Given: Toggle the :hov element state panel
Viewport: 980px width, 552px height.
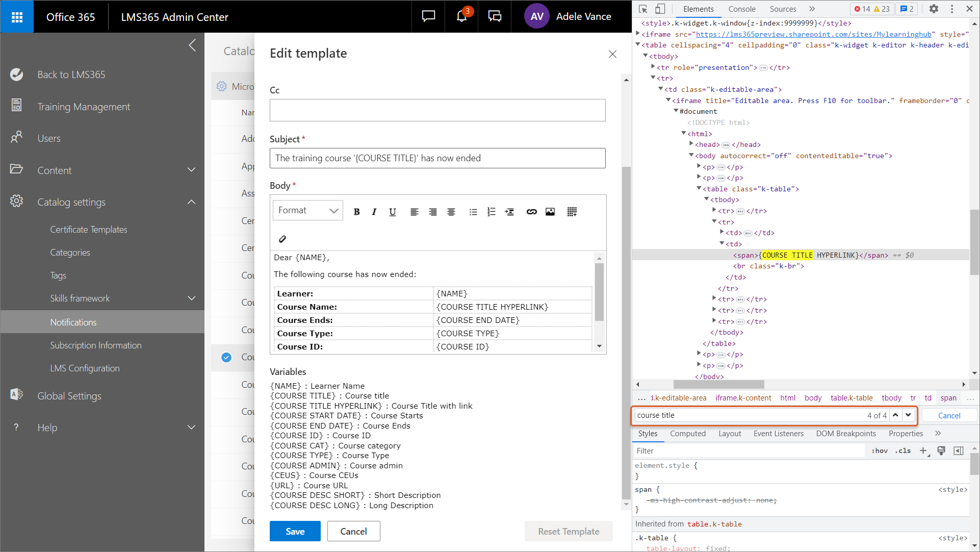Looking at the screenshot, I should (880, 450).
